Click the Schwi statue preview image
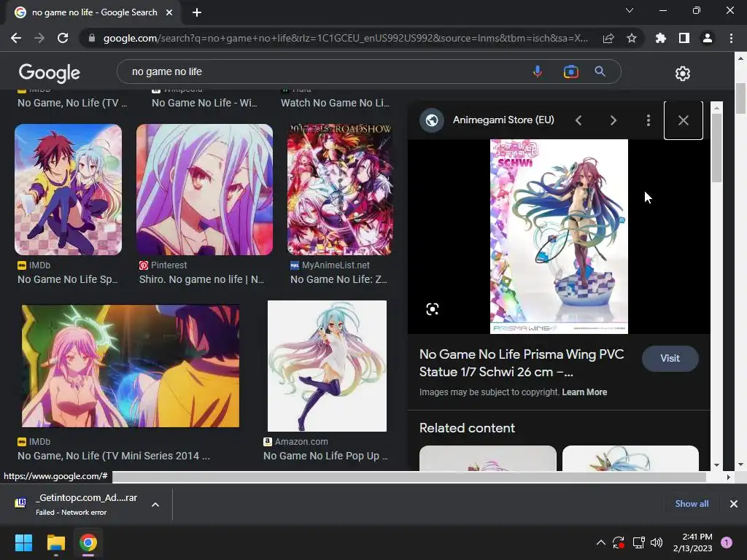This screenshot has height=560, width=747. tap(559, 236)
